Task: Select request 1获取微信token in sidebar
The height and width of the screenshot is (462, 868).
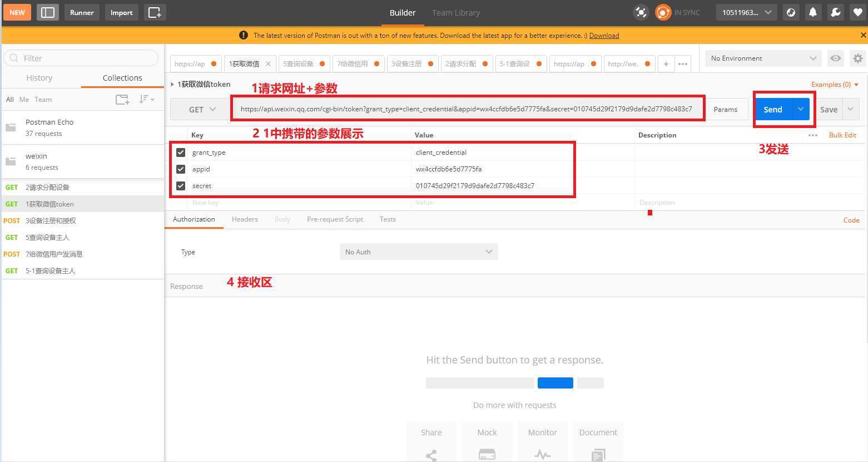Action: [83, 204]
